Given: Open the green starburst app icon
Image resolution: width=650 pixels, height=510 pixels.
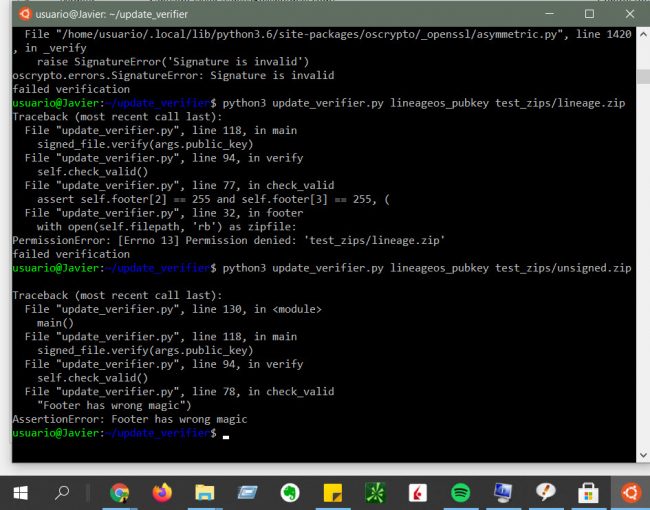Looking at the screenshot, I should (375, 493).
